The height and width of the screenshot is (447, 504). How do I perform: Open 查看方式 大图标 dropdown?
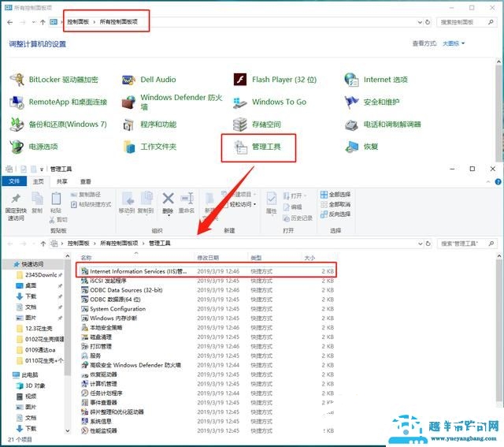(454, 43)
